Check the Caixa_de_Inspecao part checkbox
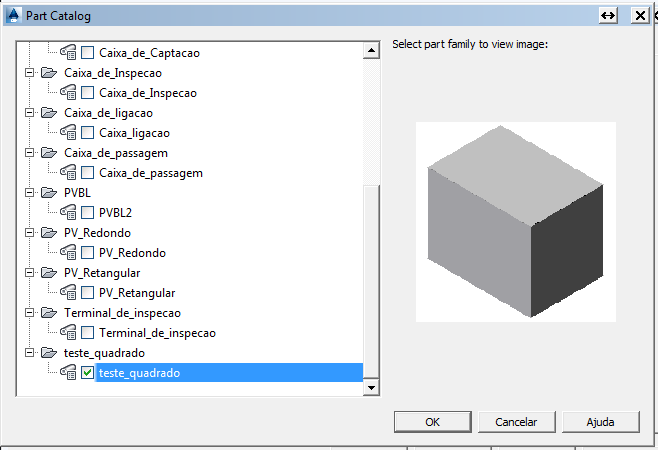The width and height of the screenshot is (658, 450). coord(87,92)
